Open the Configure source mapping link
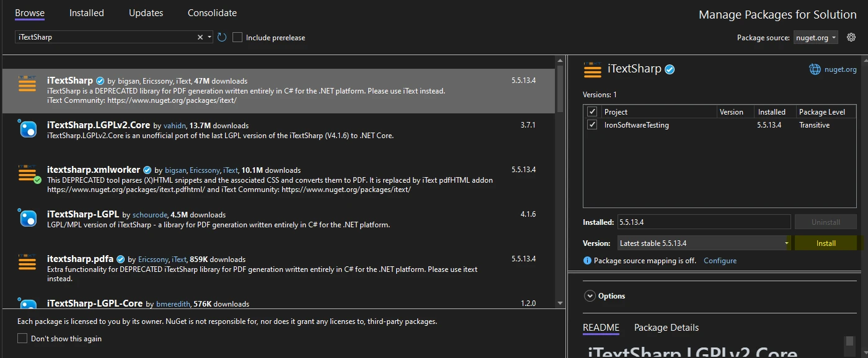This screenshot has width=868, height=358. pos(720,261)
